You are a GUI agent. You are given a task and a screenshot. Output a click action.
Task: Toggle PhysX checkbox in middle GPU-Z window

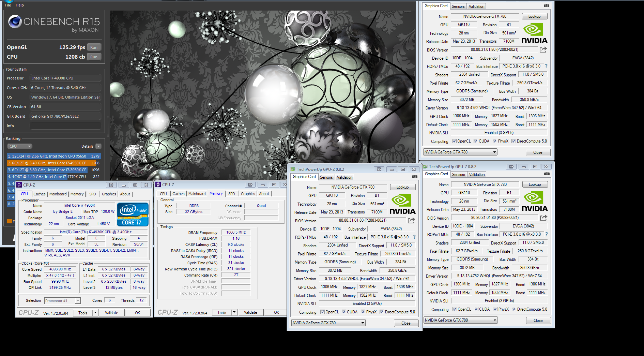[x=363, y=312]
